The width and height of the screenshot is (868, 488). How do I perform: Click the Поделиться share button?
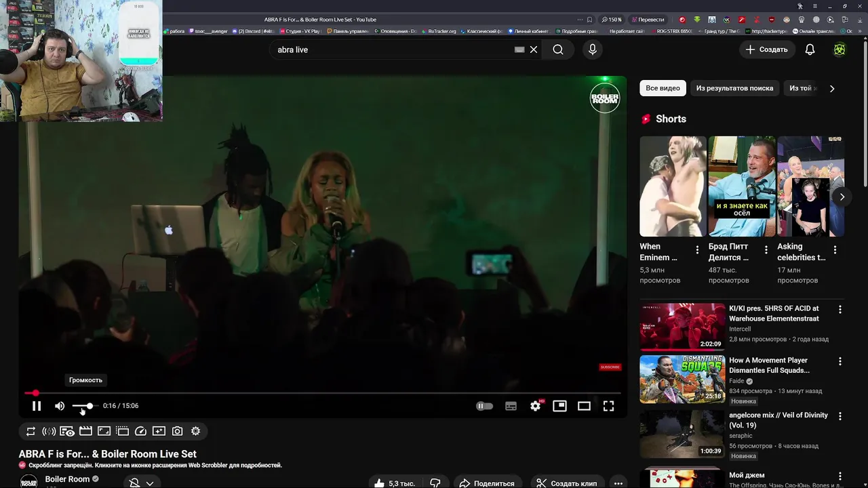pyautogui.click(x=486, y=483)
